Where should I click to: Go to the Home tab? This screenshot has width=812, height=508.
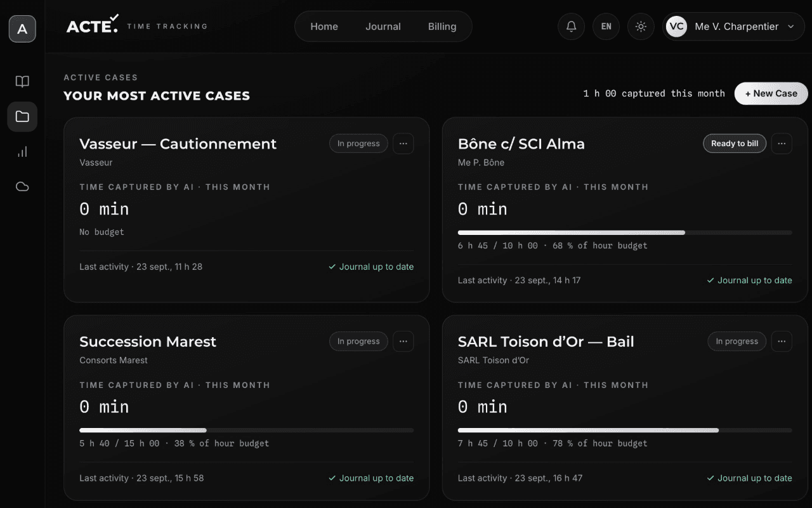click(x=324, y=27)
